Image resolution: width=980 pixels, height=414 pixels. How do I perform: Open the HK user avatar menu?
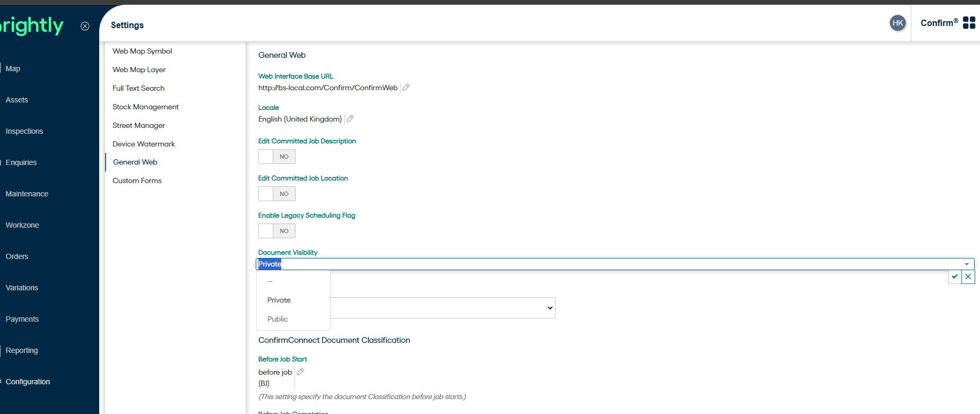(898, 23)
